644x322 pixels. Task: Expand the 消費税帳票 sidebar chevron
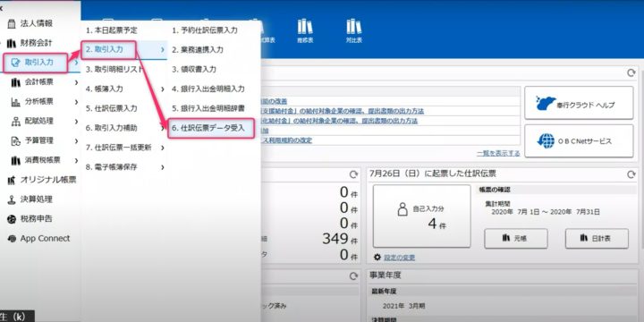[x=76, y=161]
